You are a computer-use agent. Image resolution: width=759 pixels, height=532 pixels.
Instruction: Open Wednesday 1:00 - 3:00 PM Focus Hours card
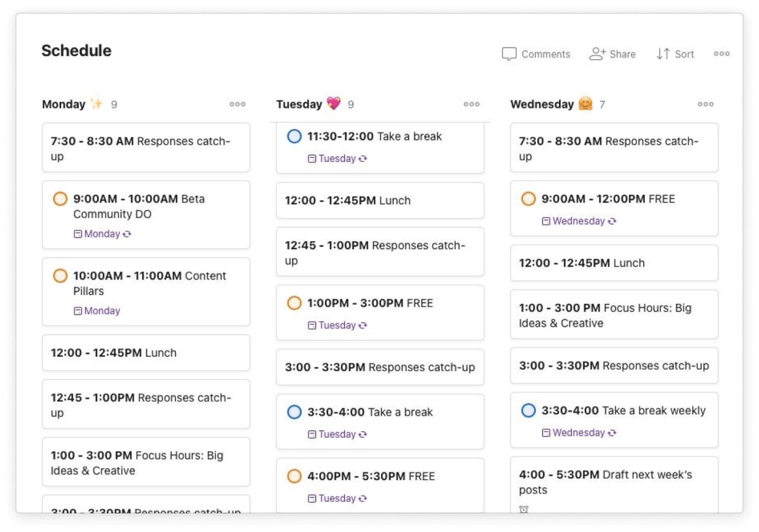pos(614,315)
